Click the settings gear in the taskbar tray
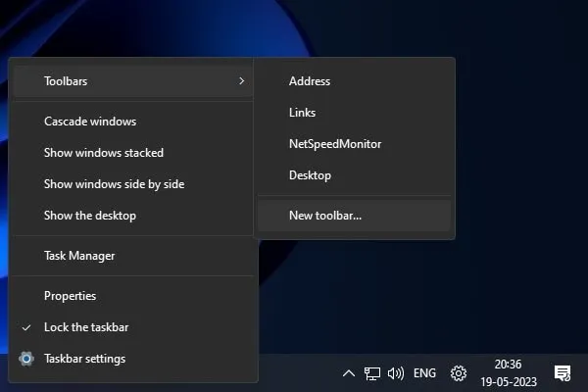588x392 pixels. coord(459,373)
